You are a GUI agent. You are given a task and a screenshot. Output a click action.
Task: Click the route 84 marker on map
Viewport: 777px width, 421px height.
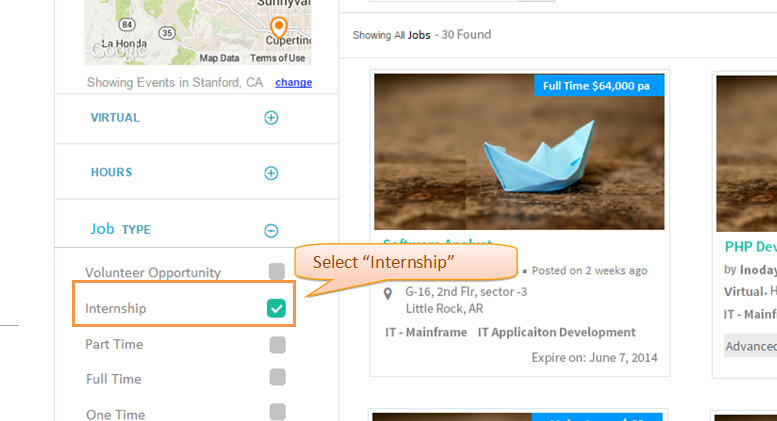click(127, 24)
